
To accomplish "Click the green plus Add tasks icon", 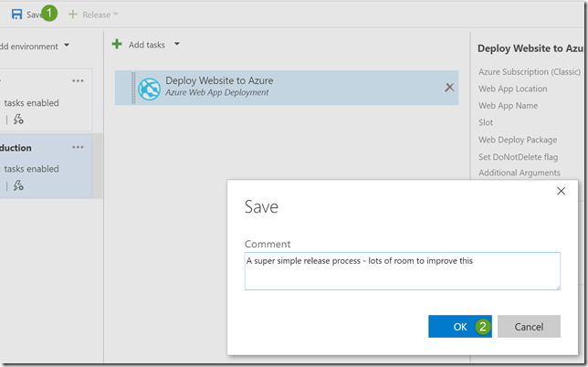I will 116,44.
